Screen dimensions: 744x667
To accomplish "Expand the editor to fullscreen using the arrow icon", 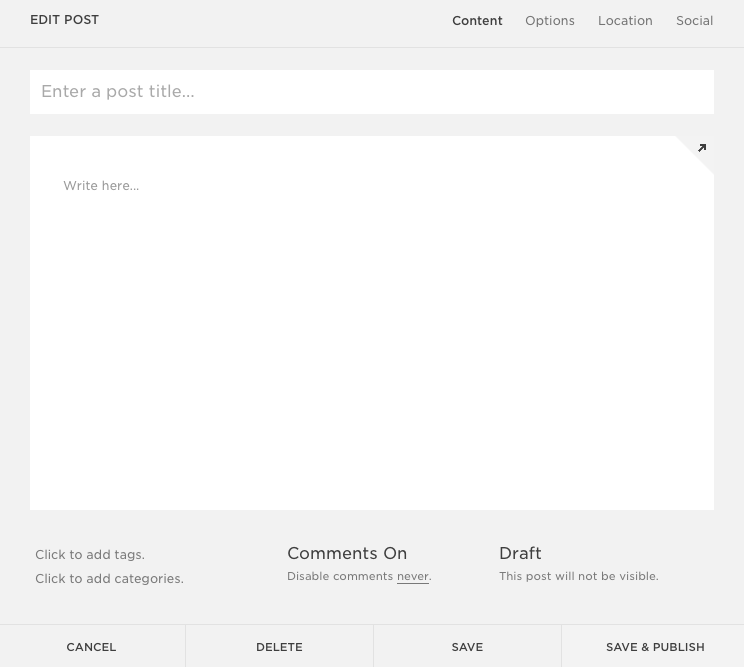I will [701, 149].
